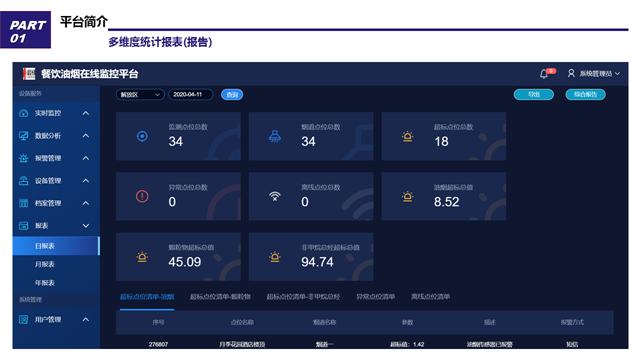
Task: Click the 超标值: 1.42 cell
Action: click(x=407, y=344)
